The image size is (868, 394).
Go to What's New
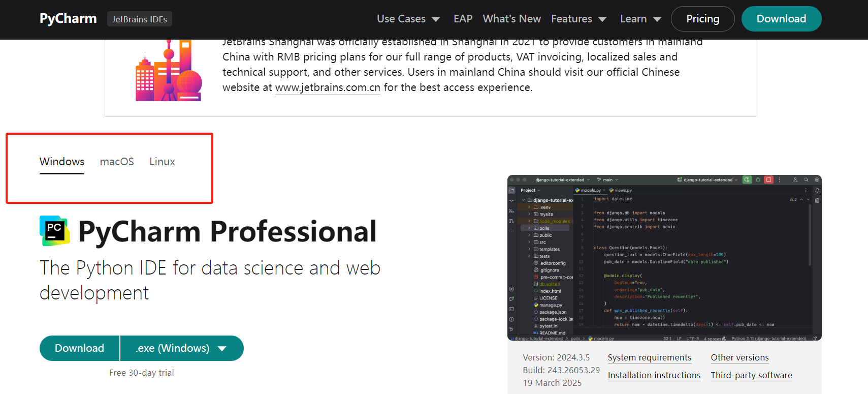(511, 19)
